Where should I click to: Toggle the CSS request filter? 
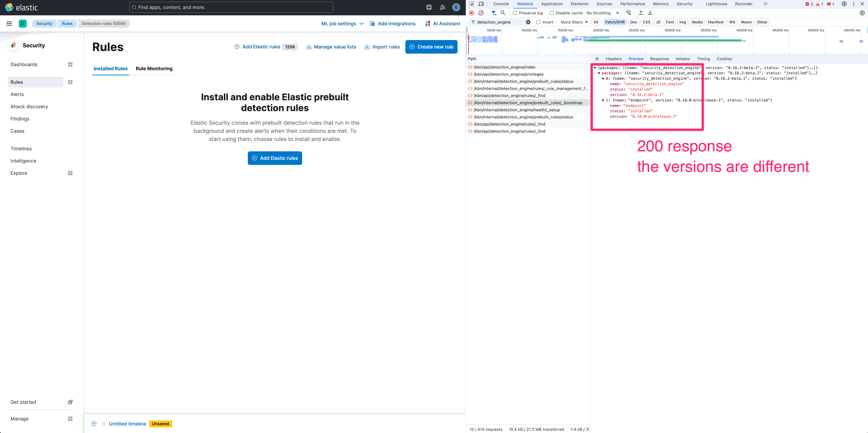pos(646,22)
